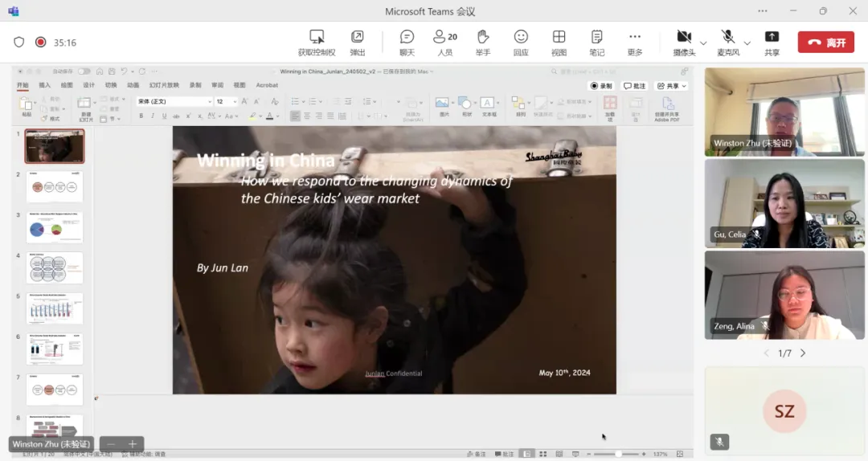868x461 pixels.
Task: Open meeting Notes
Action: pyautogui.click(x=596, y=43)
